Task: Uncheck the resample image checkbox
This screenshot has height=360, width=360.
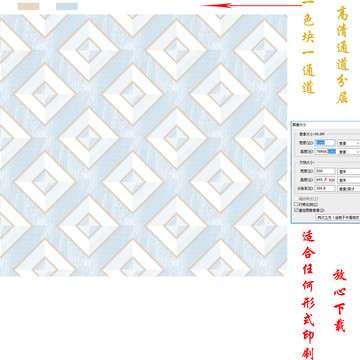Action: coord(296,210)
